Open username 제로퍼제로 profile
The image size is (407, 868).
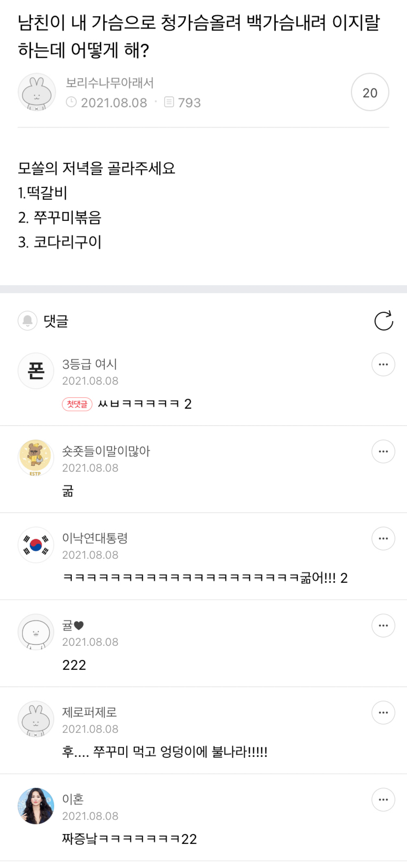pyautogui.click(x=90, y=712)
